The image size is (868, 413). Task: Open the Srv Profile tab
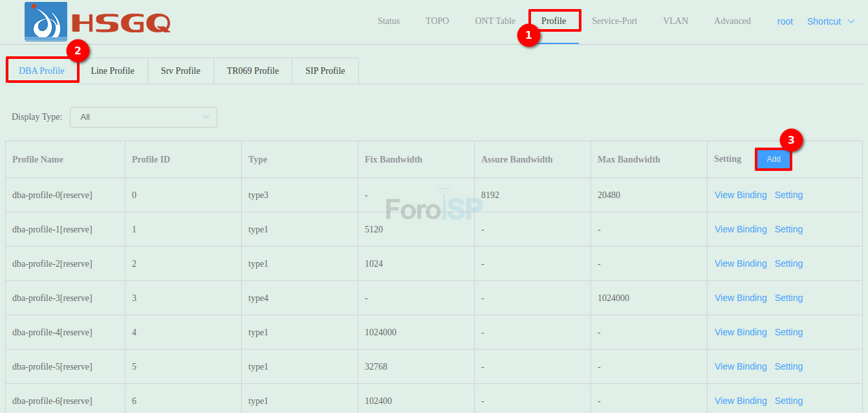(x=180, y=71)
